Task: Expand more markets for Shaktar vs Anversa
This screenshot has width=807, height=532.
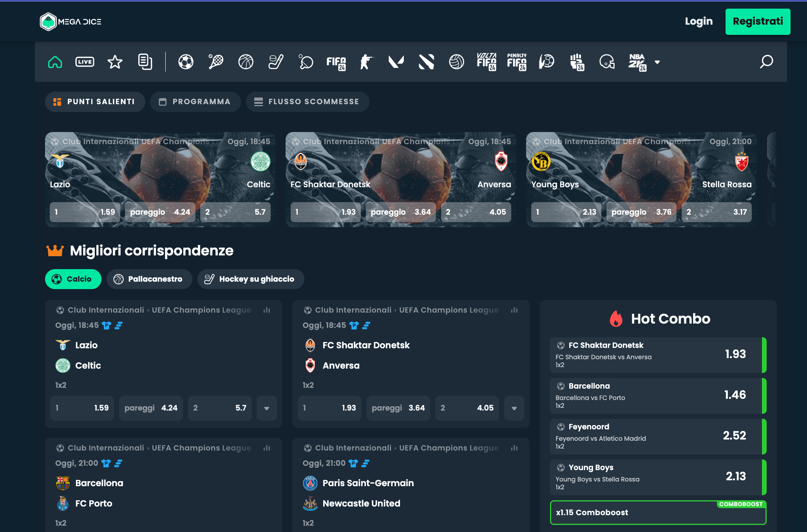Action: (514, 408)
